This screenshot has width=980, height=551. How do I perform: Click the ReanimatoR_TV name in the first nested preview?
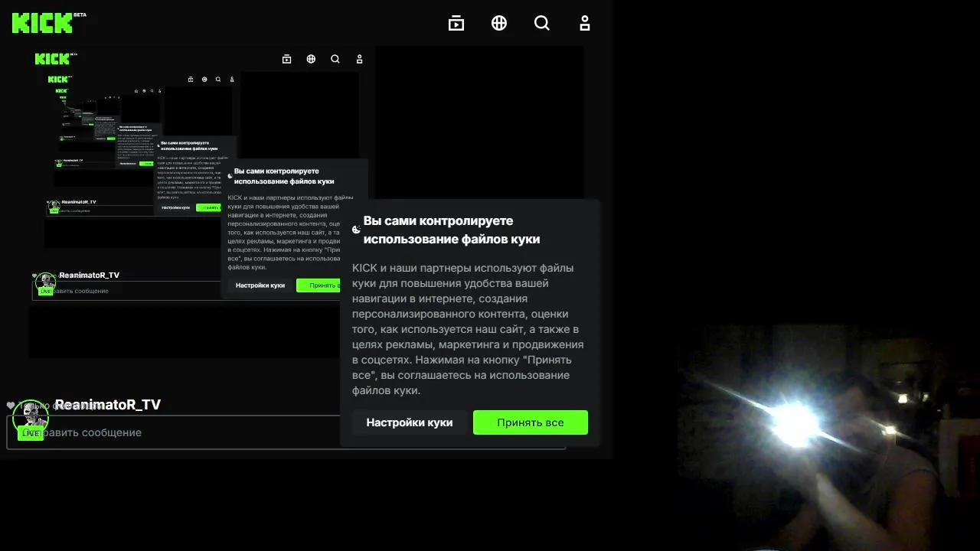pyautogui.click(x=90, y=275)
